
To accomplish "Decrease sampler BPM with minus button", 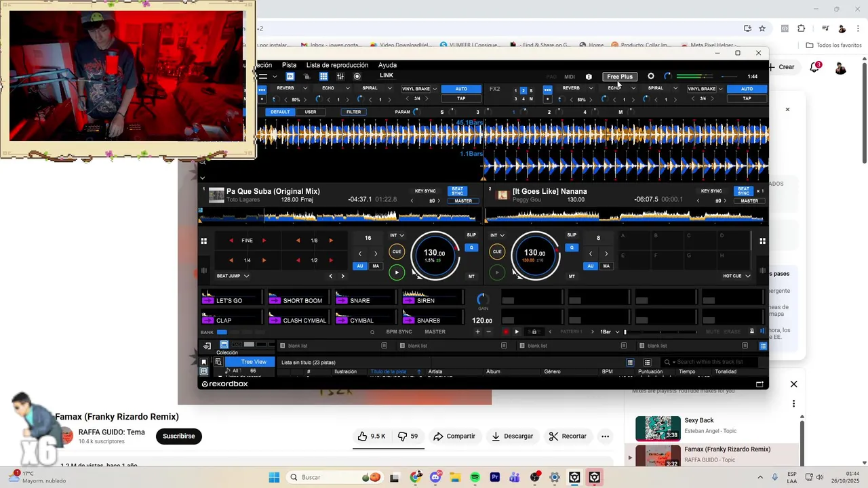I will [489, 331].
